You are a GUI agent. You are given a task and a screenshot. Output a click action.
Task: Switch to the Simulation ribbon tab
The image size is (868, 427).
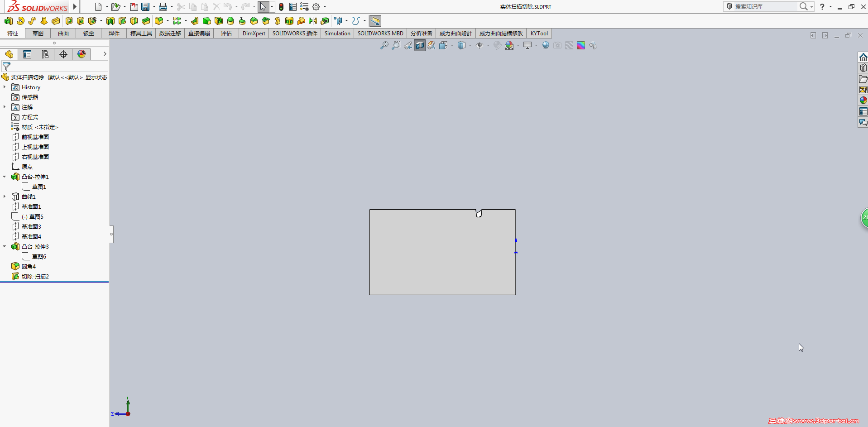coord(337,34)
